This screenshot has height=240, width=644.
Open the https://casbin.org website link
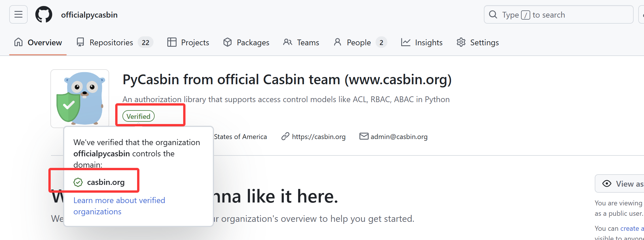coord(319,136)
